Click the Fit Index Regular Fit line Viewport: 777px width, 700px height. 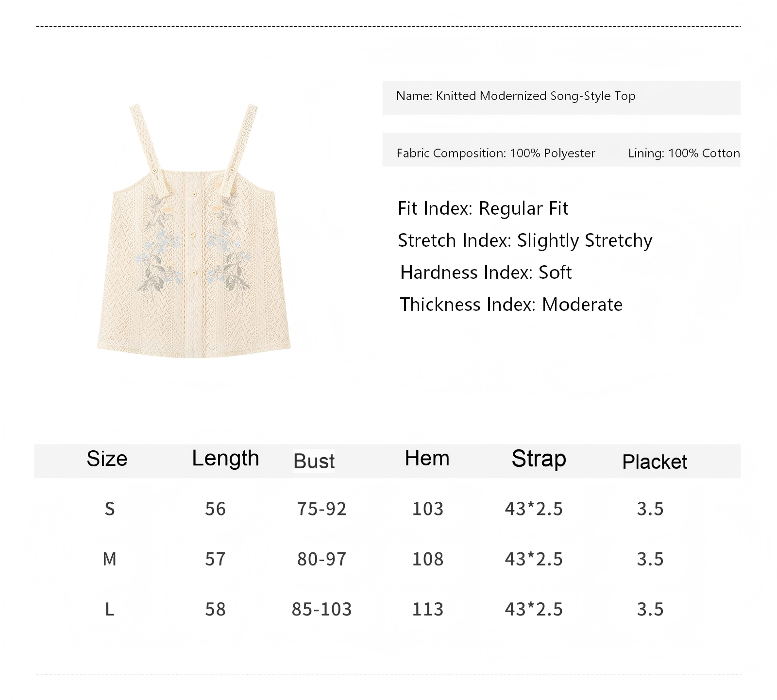coord(483,208)
